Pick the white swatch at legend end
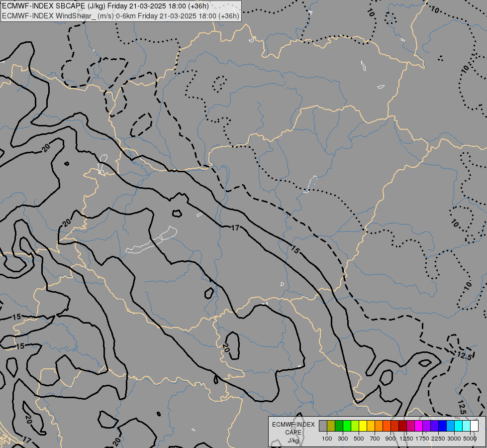The image size is (487, 448). pyautogui.click(x=475, y=426)
